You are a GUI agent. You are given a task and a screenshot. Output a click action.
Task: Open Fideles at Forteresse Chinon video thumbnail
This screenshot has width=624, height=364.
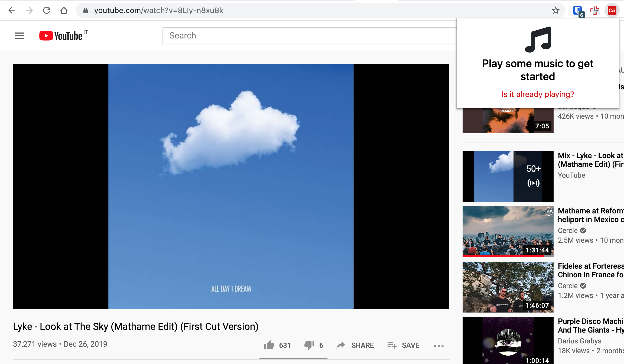pyautogui.click(x=508, y=287)
